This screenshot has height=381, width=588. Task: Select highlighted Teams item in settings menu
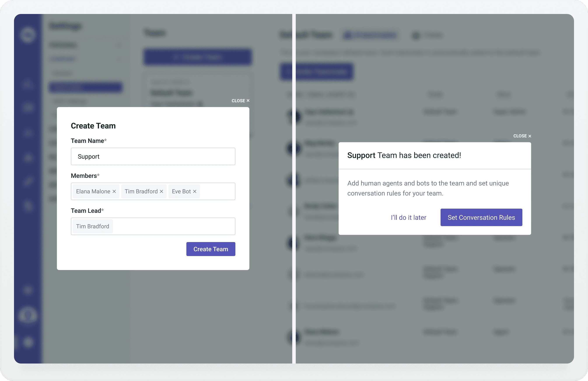tap(86, 87)
